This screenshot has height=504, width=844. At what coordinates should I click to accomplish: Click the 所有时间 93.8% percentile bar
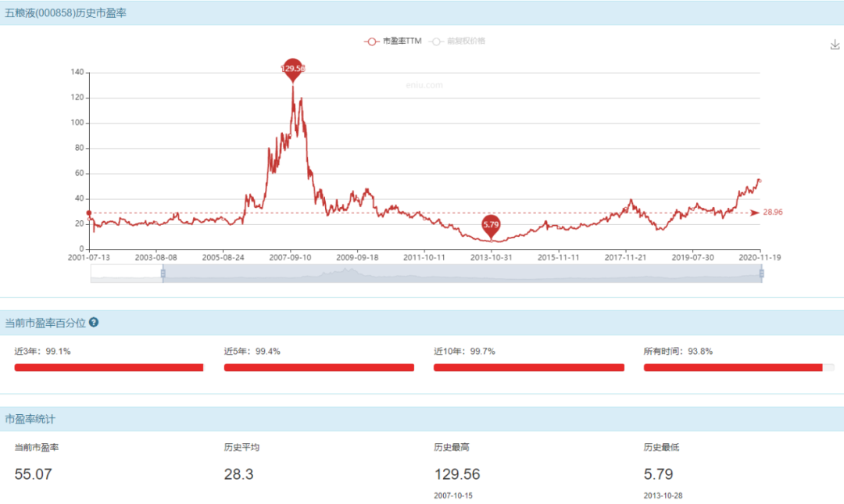739,367
